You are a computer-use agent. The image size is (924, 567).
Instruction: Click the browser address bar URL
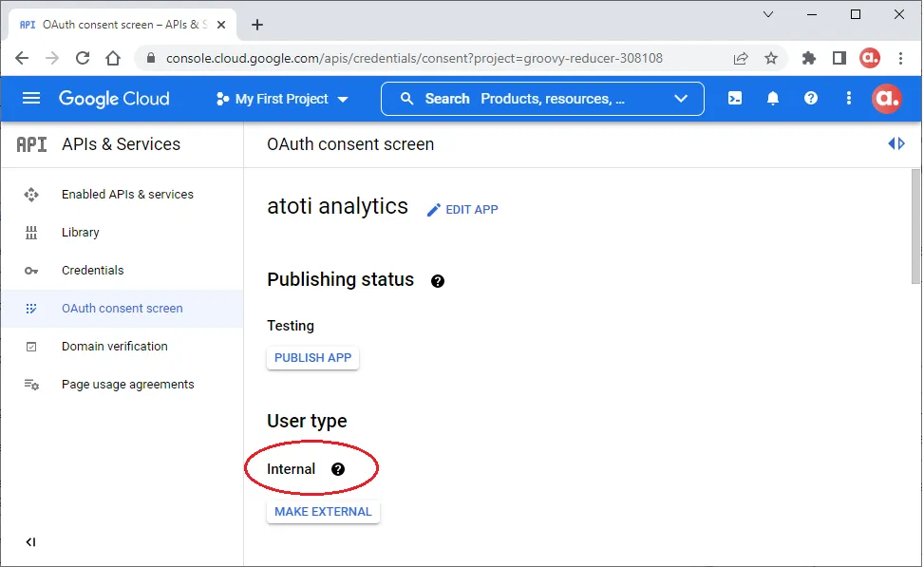[414, 58]
